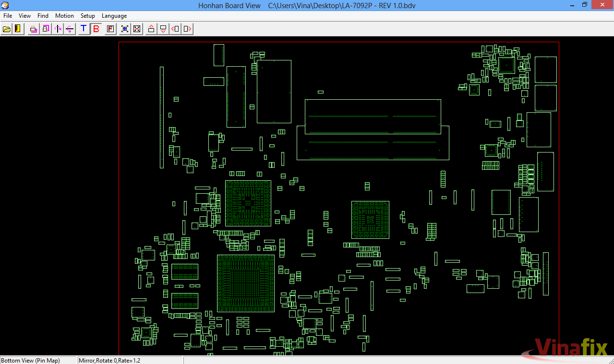Click the vertical mirror flip icon
The height and width of the screenshot is (364, 614).
pos(70,29)
